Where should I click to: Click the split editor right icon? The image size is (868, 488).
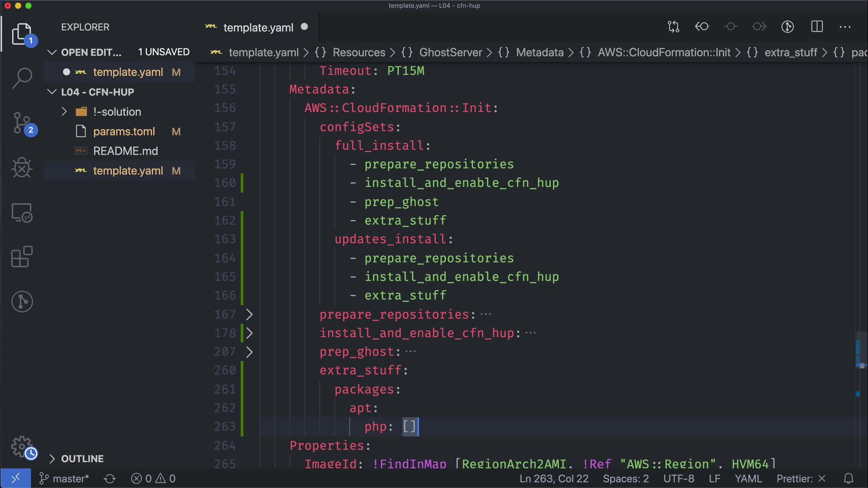pos(817,27)
